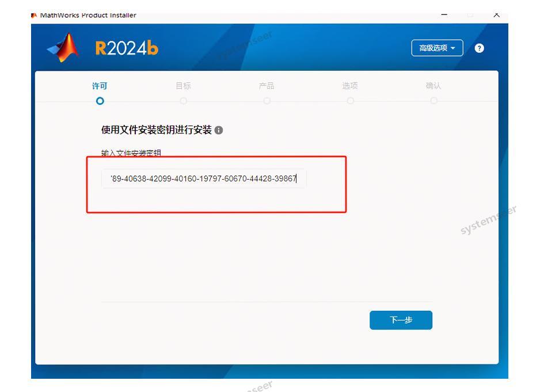
Task: Click the info icon beside 使用文件安装密钥进行安装
Action: coord(219,130)
